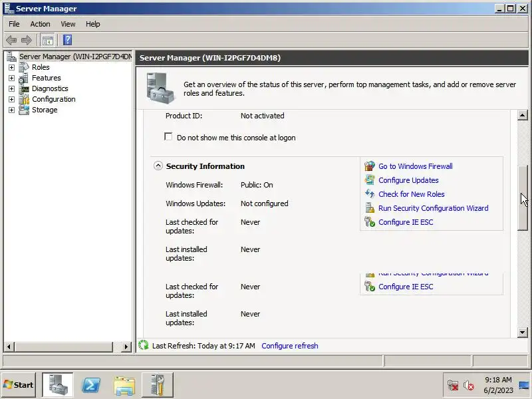532x399 pixels.
Task: Click the Go to Windows Firewall icon
Action: [370, 166]
